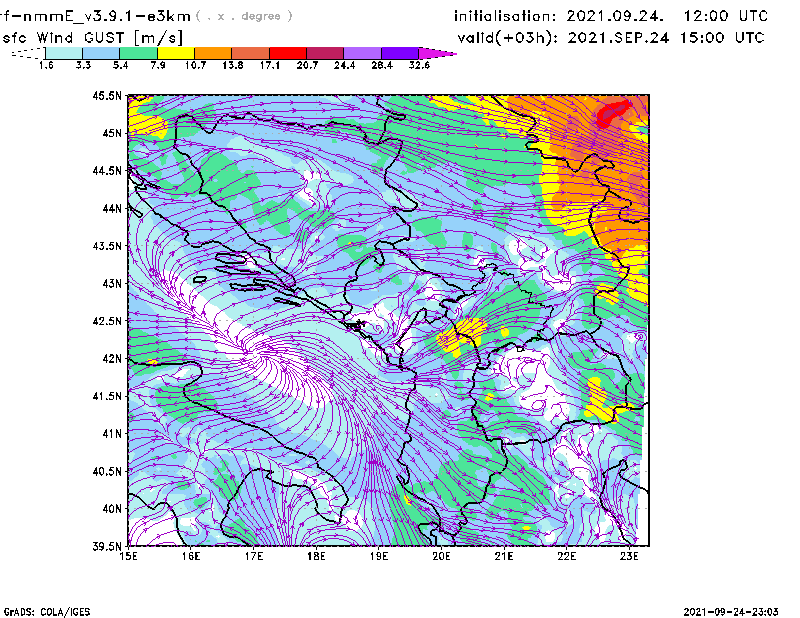800x618 pixels.
Task: Click the red 17.1–20.7 legend swatch
Action: click(x=288, y=53)
